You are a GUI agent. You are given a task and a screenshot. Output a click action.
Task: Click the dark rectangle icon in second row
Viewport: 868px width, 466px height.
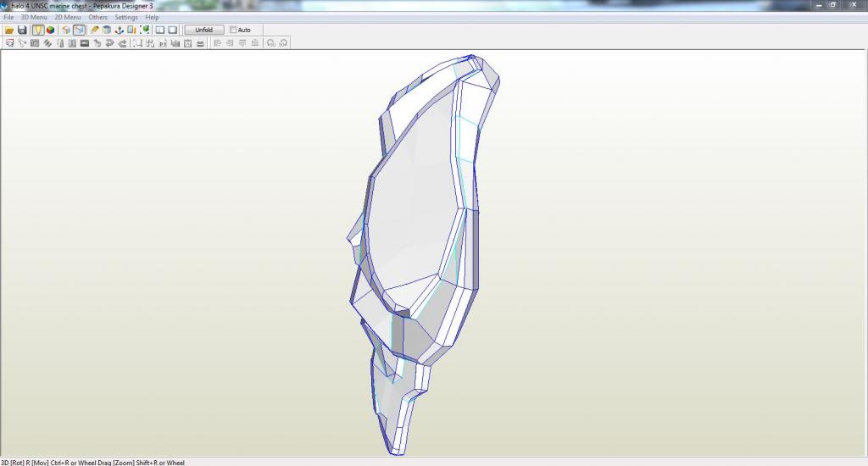pyautogui.click(x=85, y=43)
